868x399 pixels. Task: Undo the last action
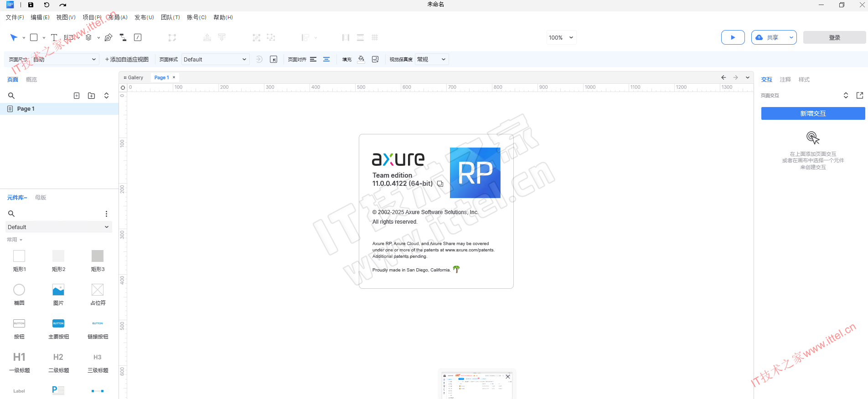46,5
